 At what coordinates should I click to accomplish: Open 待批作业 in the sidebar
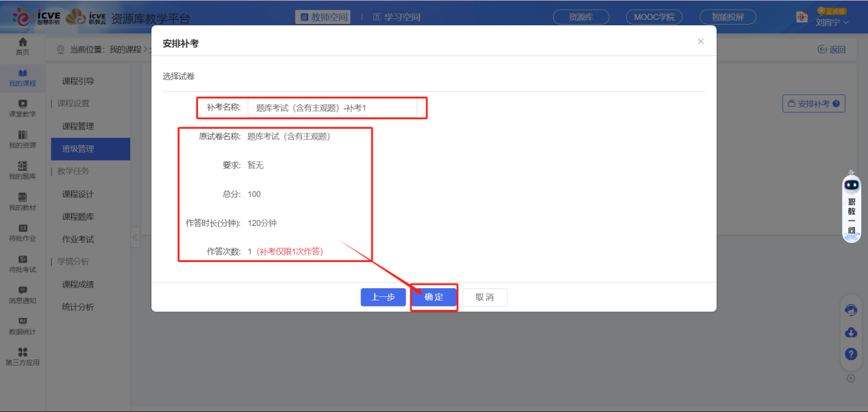(23, 233)
